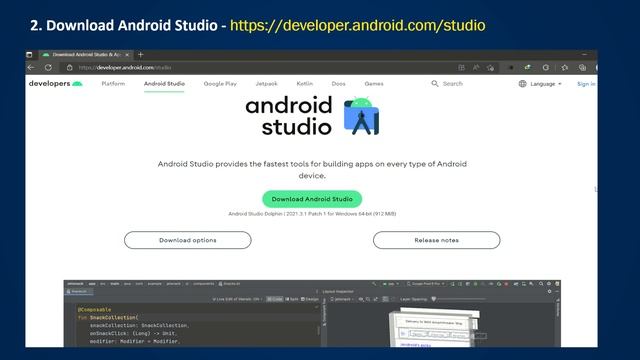The height and width of the screenshot is (360, 640).
Task: Open a new tab with the plus icon
Action: click(x=140, y=54)
